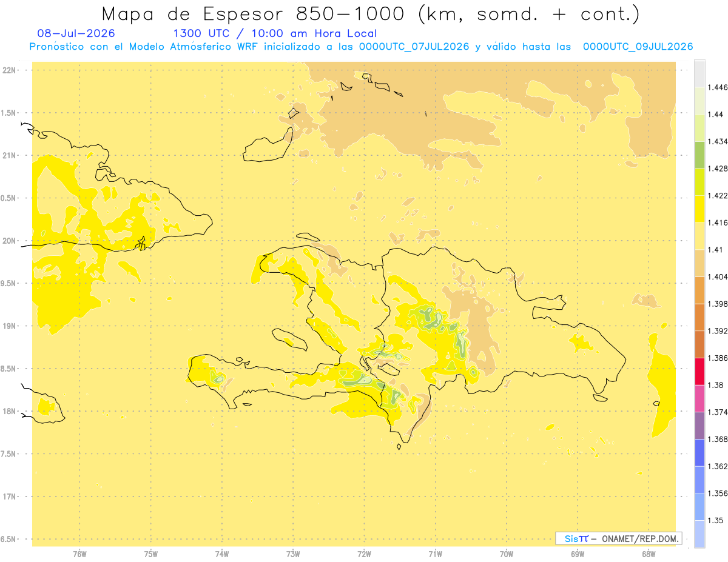Viewport: 728px width, 562px height.
Task: Select the '18N' latitude label
Action: [x=10, y=412]
